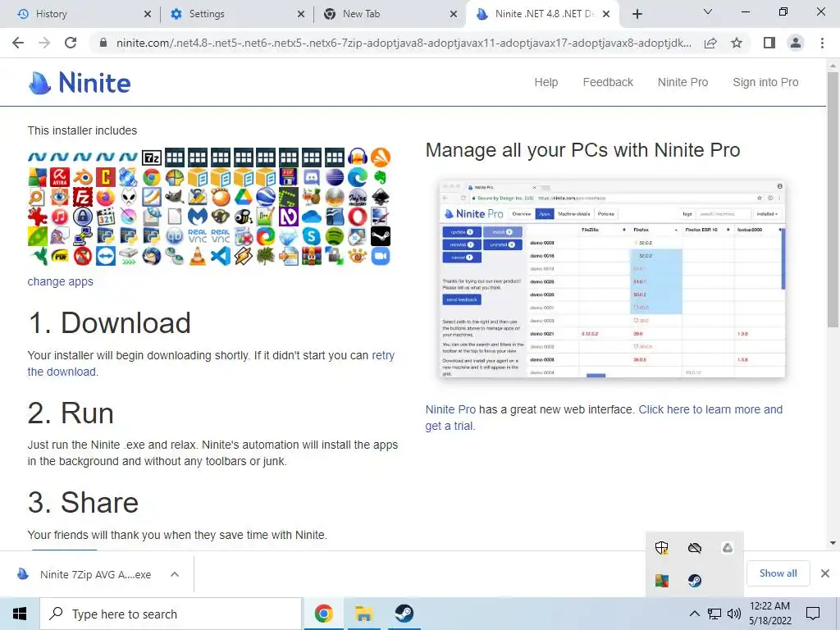840x630 pixels.
Task: Click the Visual Studio Code icon
Action: click(x=220, y=256)
